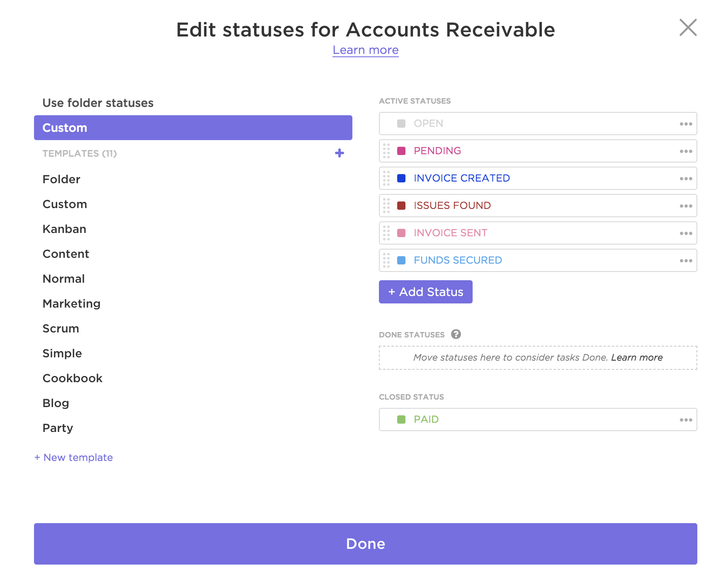Expand options for FUNDS SECURED status
Image resolution: width=728 pixels, height=582 pixels.
686,261
